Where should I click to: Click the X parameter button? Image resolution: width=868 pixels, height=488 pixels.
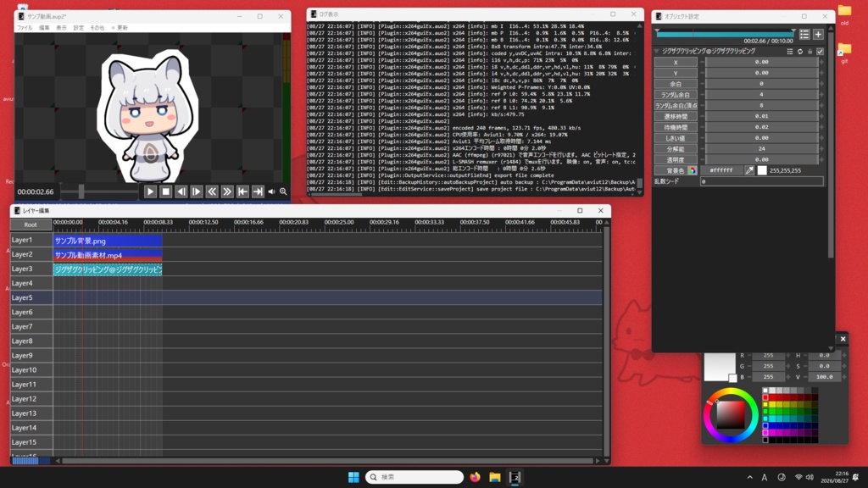(x=676, y=62)
